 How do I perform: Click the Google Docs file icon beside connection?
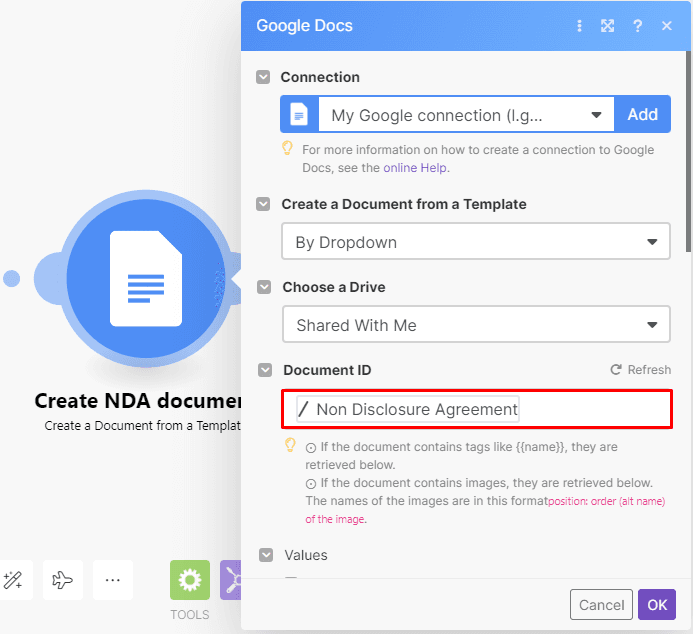(x=299, y=114)
